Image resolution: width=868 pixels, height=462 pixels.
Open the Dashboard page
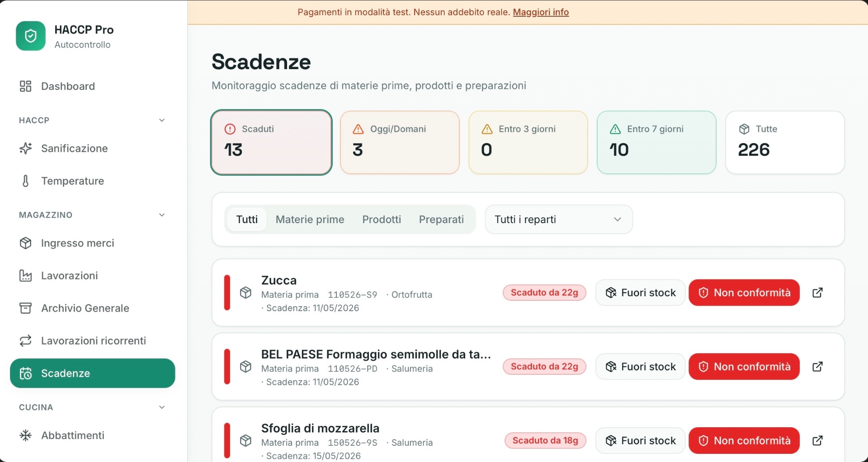pos(92,86)
